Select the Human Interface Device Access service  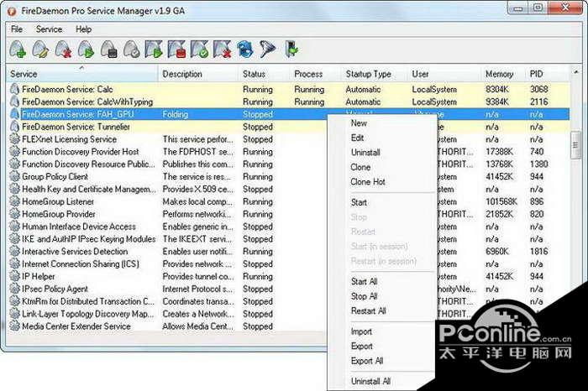click(79, 227)
